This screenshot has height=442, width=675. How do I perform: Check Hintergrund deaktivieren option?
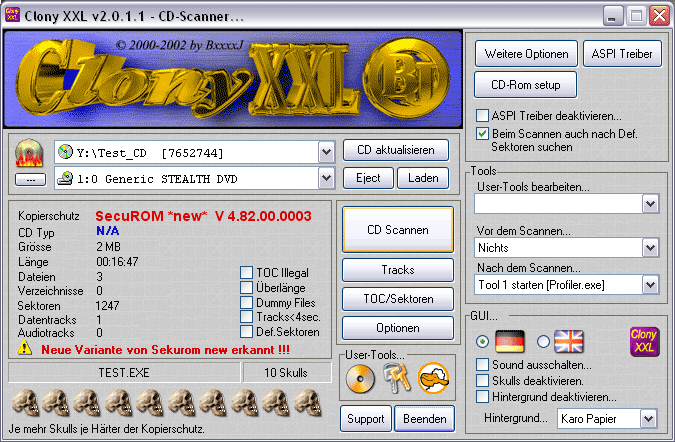(x=482, y=396)
